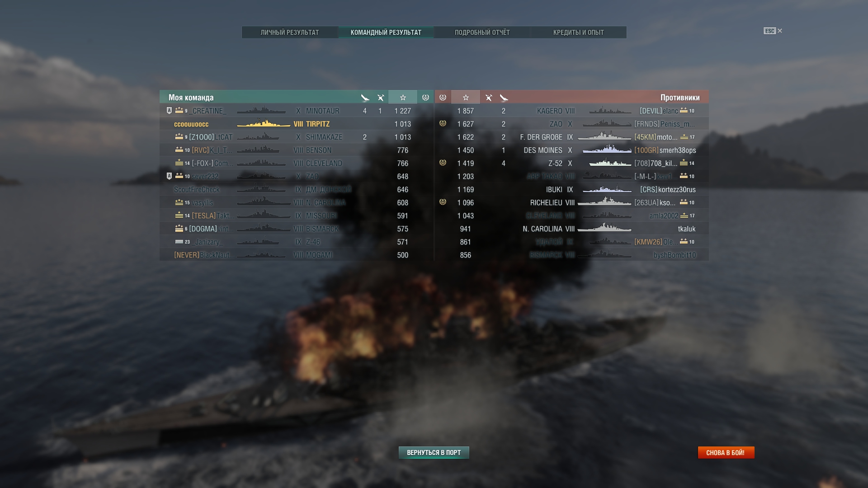This screenshot has width=868, height=488.
Task: Click Вернуться в порт button
Action: 434,453
